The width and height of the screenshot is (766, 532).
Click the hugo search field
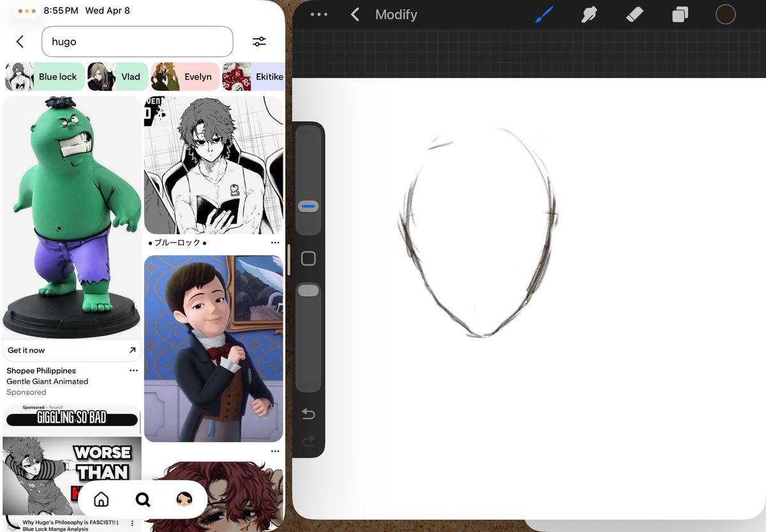point(137,41)
